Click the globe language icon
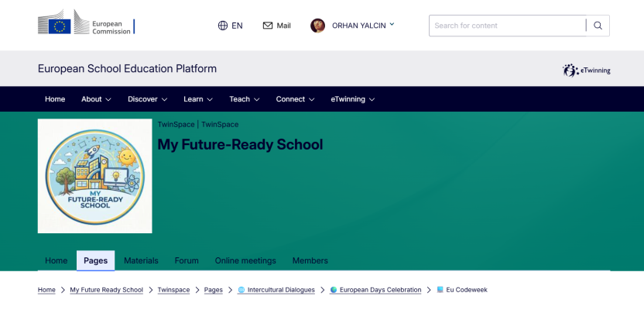This screenshot has width=644, height=310. click(x=223, y=26)
